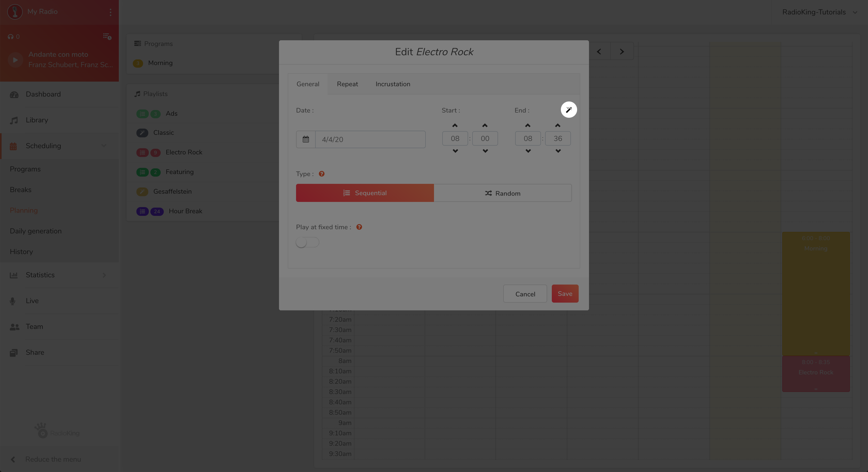Click the pencil badge of Classic playlist
Viewport: 868px width, 472px height.
coord(142,133)
